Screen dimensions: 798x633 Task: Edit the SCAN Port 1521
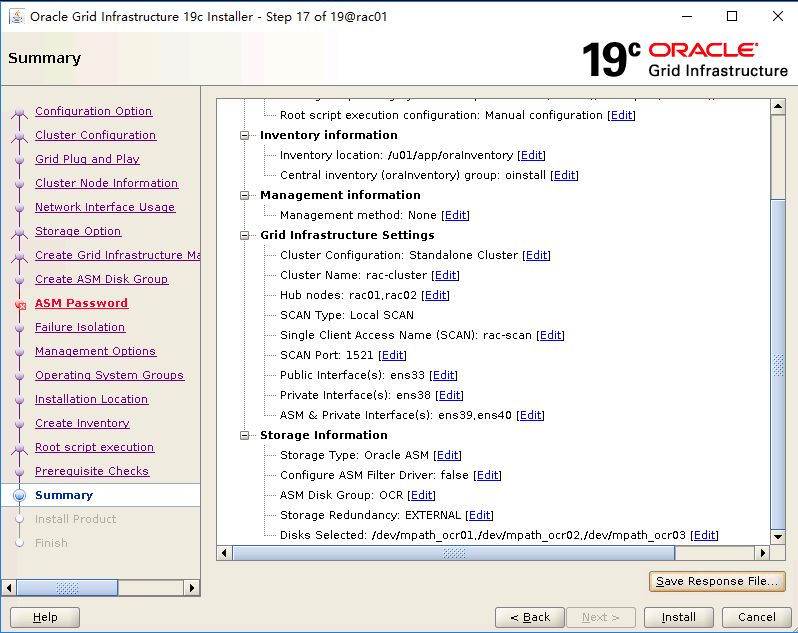coord(392,355)
